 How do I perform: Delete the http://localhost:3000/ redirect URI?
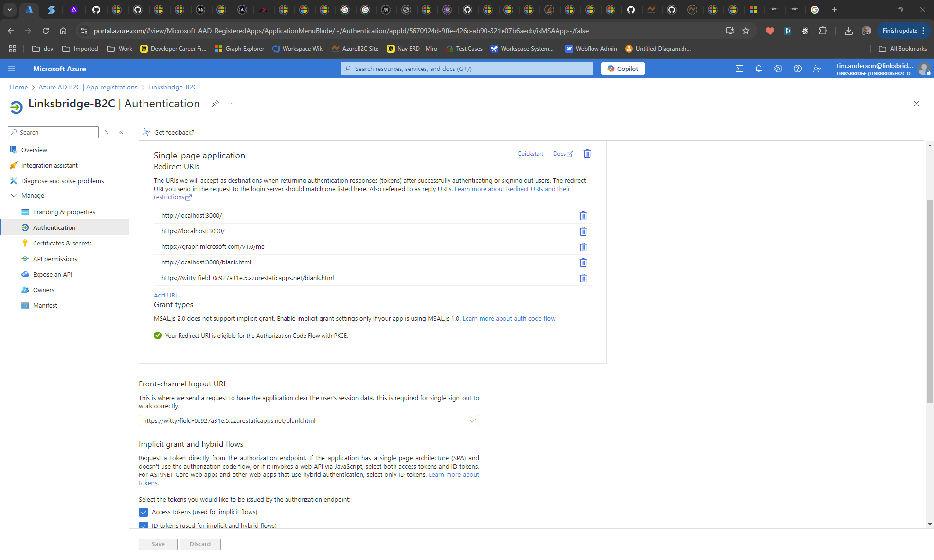(x=583, y=216)
